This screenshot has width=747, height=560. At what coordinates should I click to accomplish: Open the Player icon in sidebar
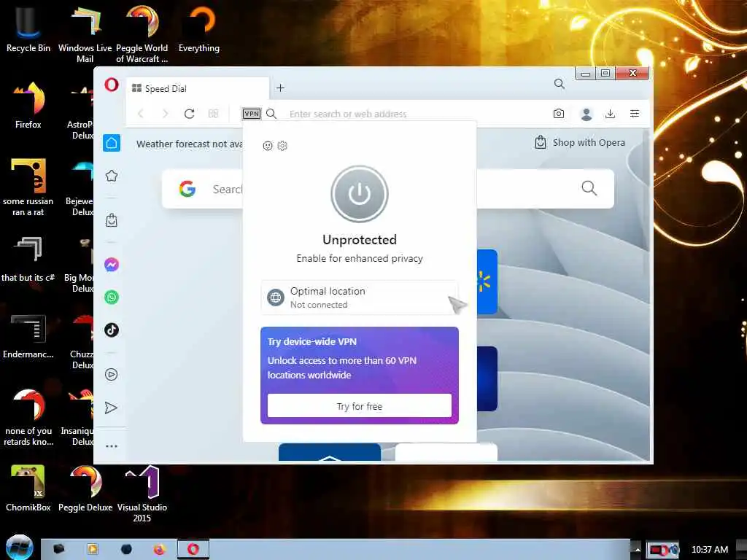[x=112, y=374]
